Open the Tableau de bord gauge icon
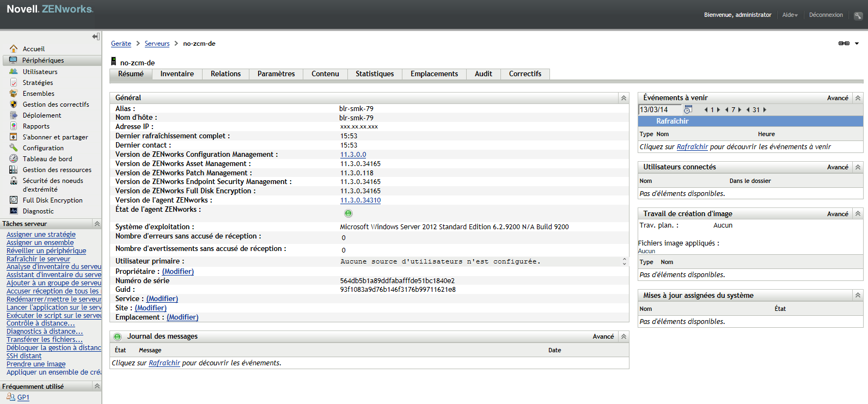868x404 pixels. coord(14,159)
